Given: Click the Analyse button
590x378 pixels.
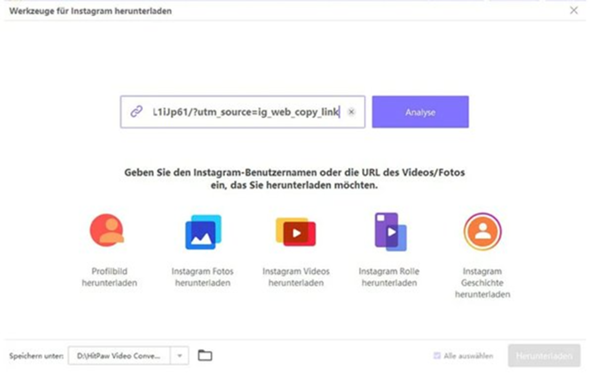Looking at the screenshot, I should [420, 112].
